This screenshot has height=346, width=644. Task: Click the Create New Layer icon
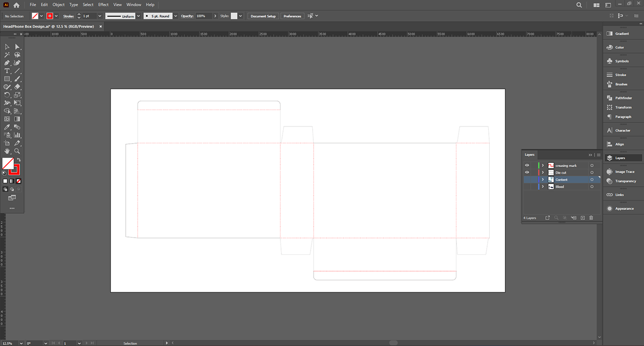click(583, 218)
